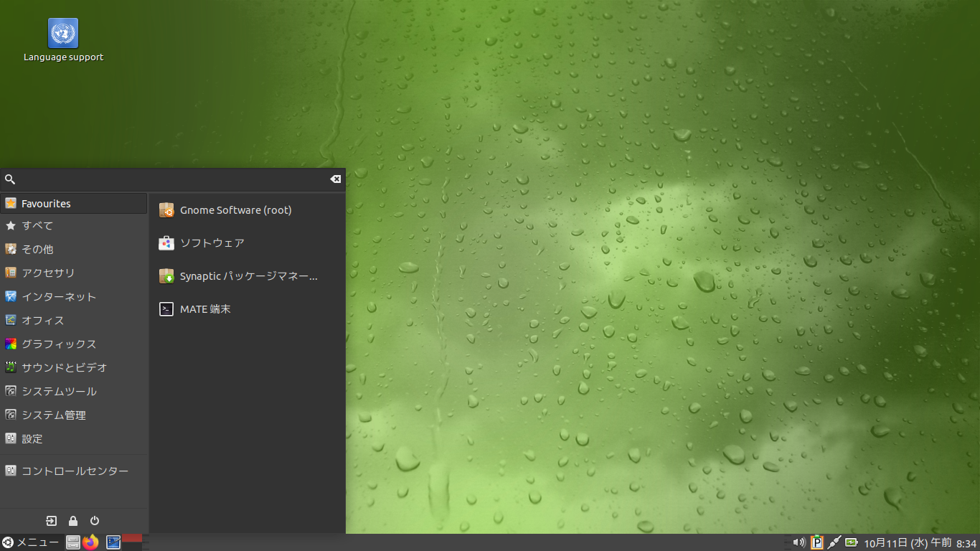Launch Firefox from the panel
The image size is (980, 551).
click(x=90, y=542)
